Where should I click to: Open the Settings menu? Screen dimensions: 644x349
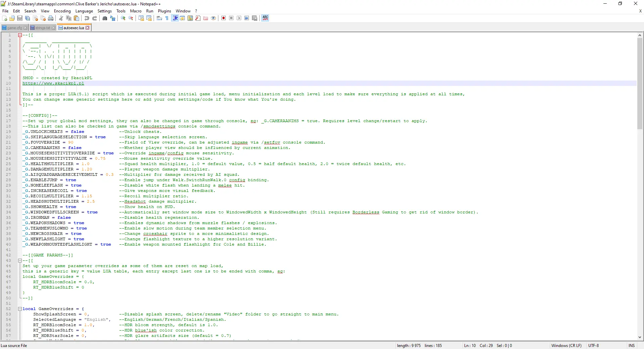(105, 11)
